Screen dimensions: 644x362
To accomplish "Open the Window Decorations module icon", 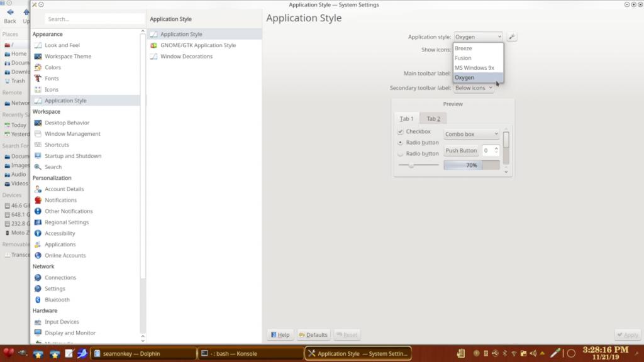I will pyautogui.click(x=154, y=57).
